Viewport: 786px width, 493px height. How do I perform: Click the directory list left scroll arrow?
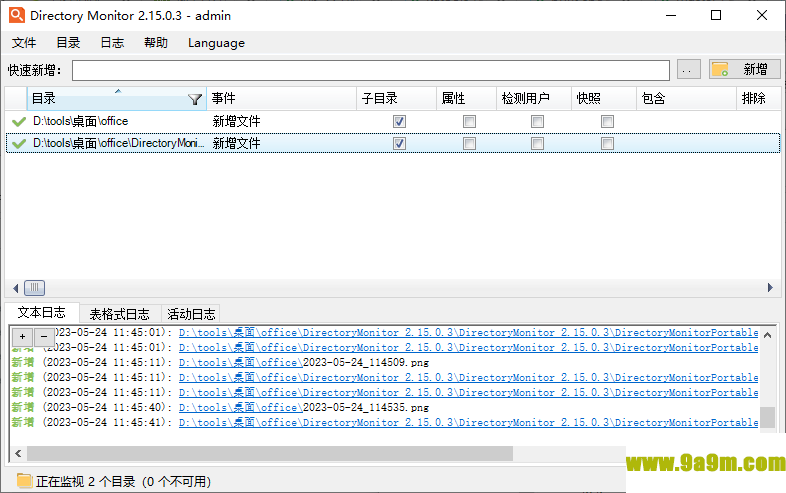(15, 288)
